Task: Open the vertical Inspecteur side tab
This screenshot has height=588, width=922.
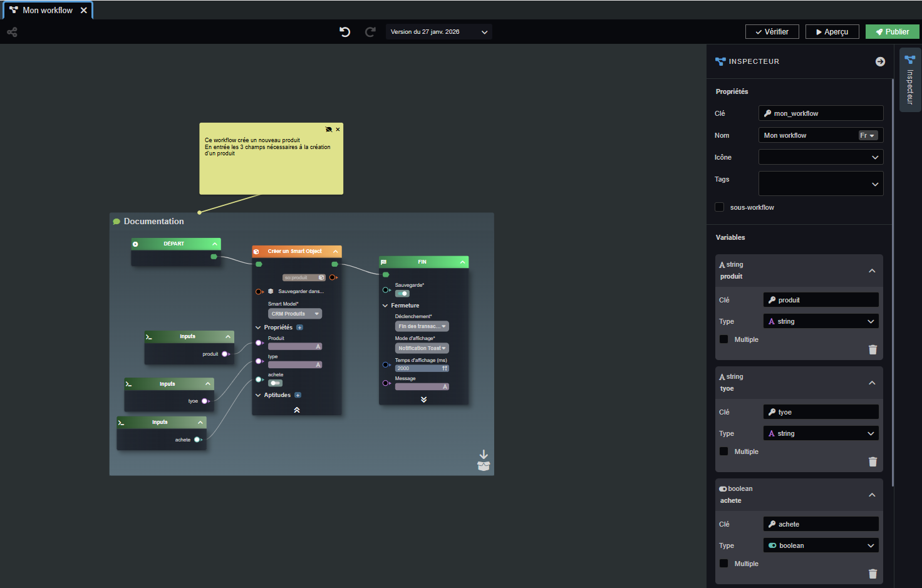Action: 910,80
